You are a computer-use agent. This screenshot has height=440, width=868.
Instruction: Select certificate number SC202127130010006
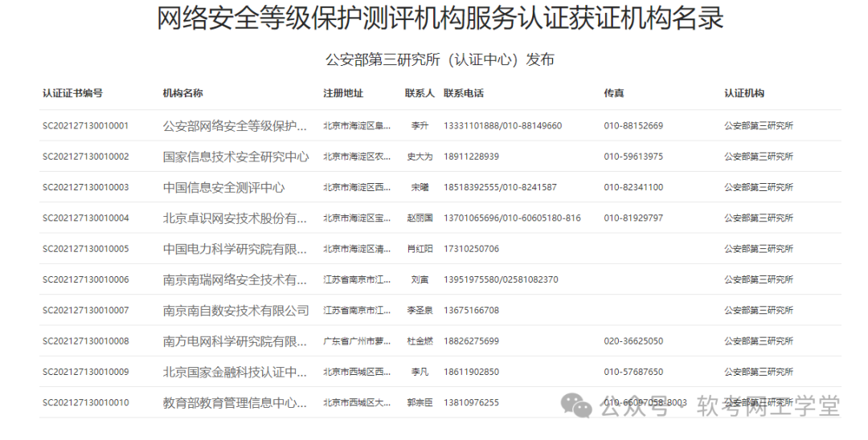(x=85, y=279)
